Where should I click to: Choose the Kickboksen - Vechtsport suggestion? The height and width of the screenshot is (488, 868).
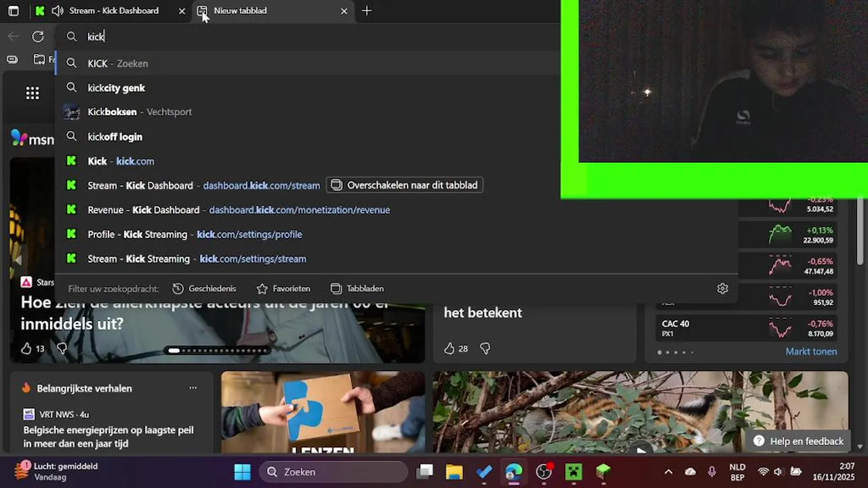[397, 112]
